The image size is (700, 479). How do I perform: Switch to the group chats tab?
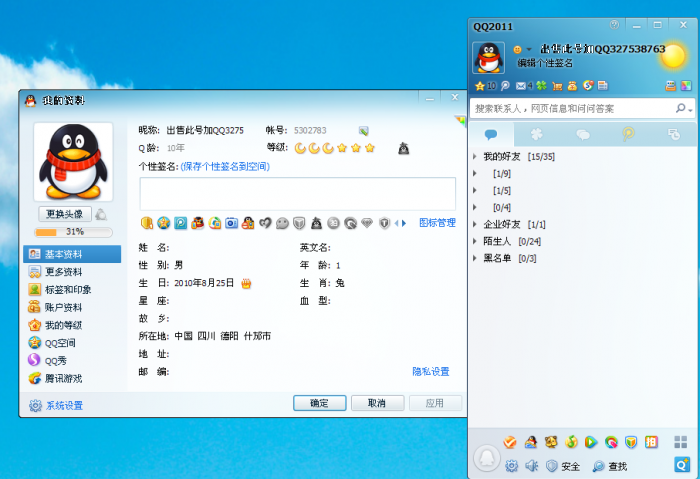[583, 134]
